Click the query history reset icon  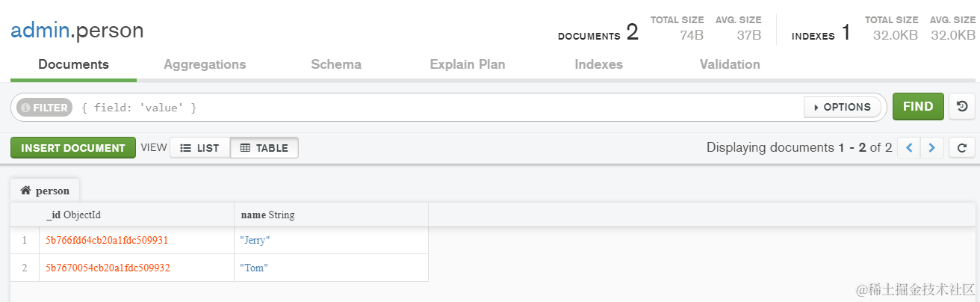point(962,107)
